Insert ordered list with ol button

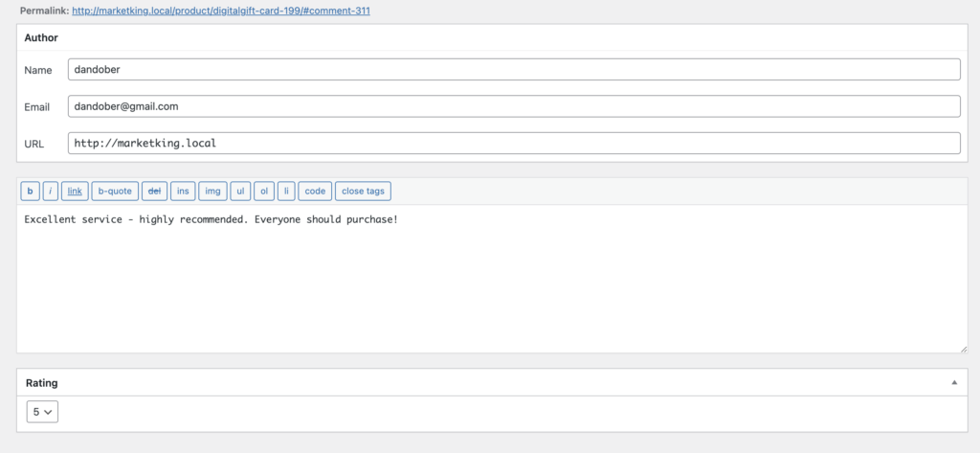tap(264, 191)
